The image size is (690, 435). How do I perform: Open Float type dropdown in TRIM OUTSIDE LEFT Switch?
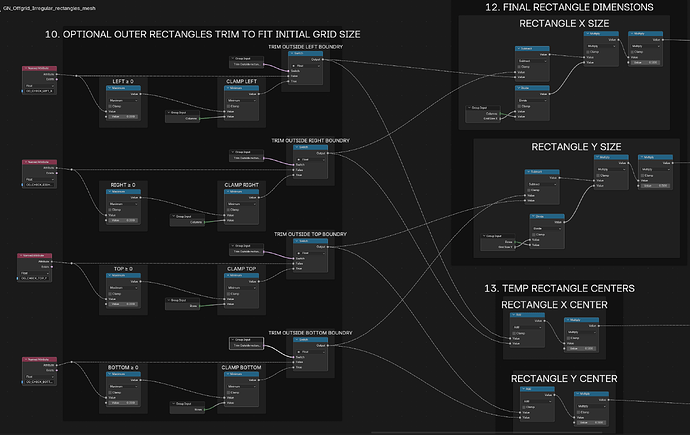coord(306,66)
